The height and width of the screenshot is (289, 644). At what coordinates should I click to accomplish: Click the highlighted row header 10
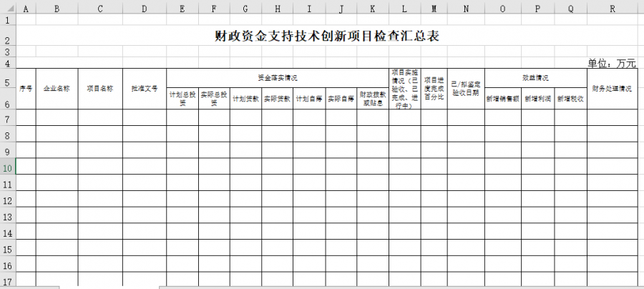coord(8,166)
